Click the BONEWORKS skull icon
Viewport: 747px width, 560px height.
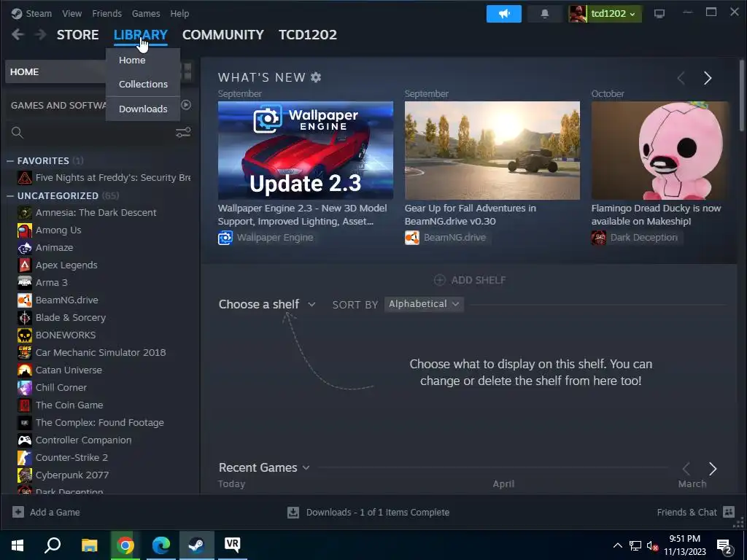25,335
